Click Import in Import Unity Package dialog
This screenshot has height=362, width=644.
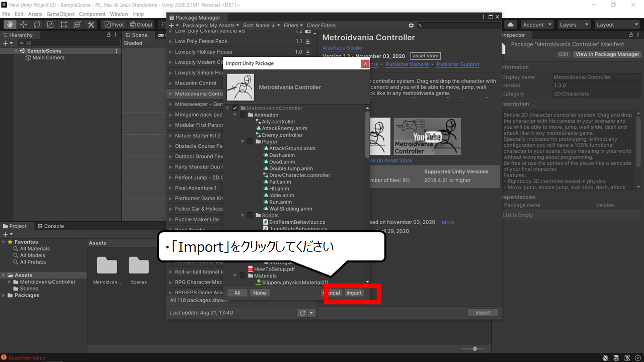[x=354, y=293]
